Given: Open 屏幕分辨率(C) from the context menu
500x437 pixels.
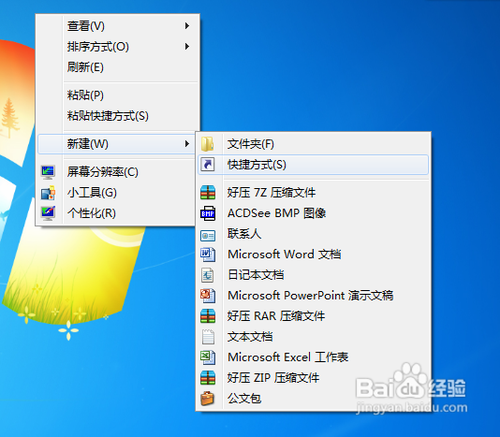Looking at the screenshot, I should 117,172.
